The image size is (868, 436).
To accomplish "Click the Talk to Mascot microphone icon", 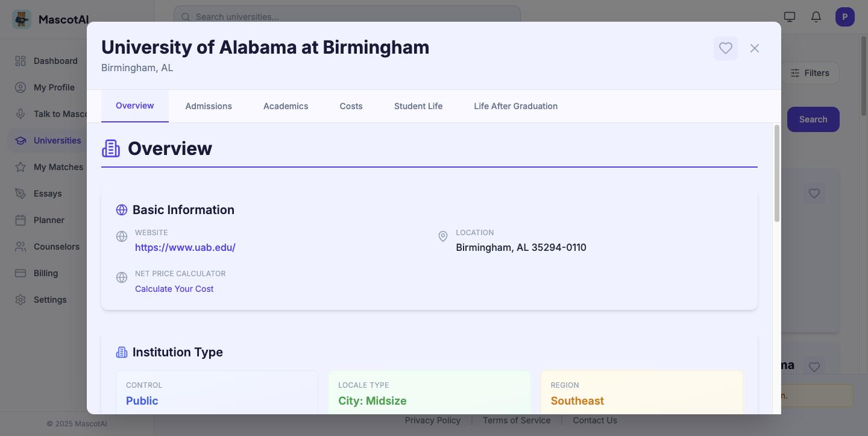I will coord(20,114).
